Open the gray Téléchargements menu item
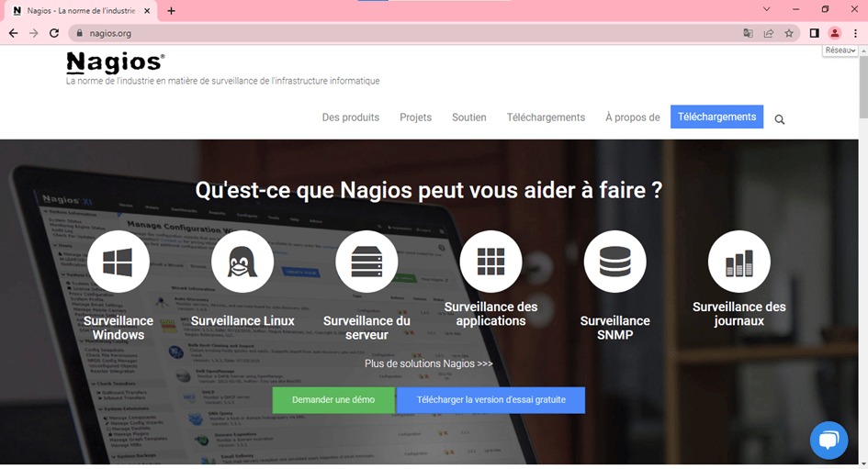Image resolution: width=868 pixels, height=469 pixels. (x=546, y=117)
